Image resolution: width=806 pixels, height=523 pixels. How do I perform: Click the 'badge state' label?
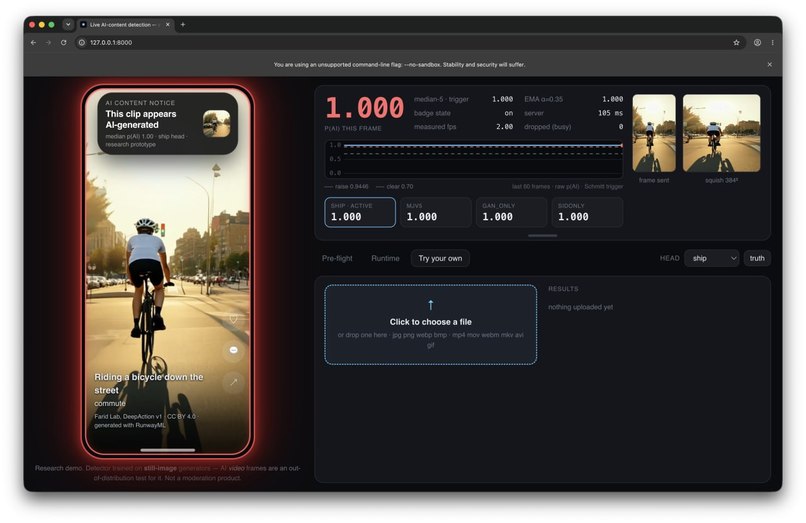click(x=432, y=113)
